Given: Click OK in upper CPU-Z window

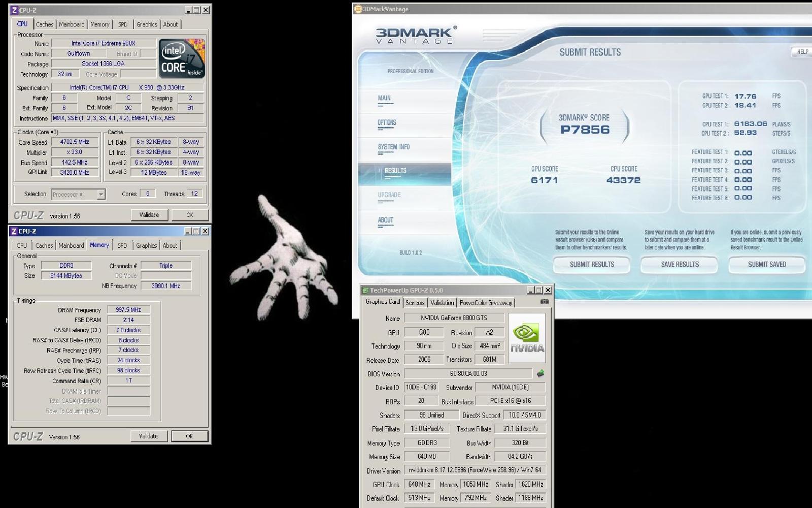Looking at the screenshot, I should [190, 215].
